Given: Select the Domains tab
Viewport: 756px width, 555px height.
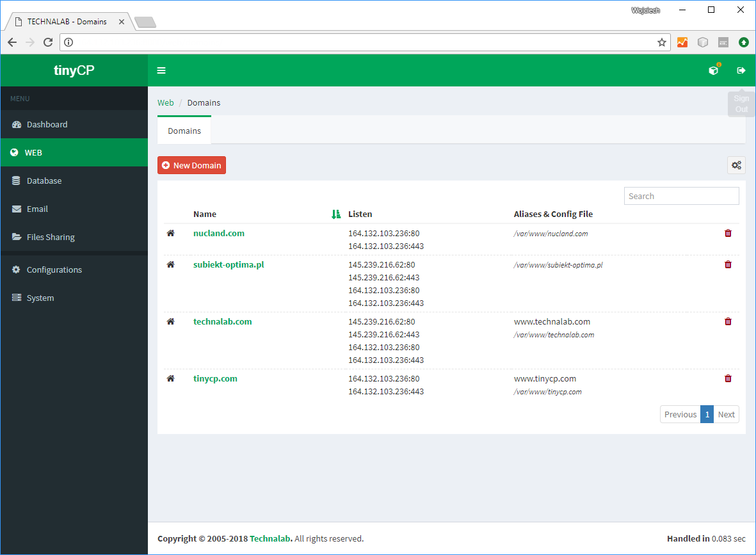Looking at the screenshot, I should click(184, 131).
